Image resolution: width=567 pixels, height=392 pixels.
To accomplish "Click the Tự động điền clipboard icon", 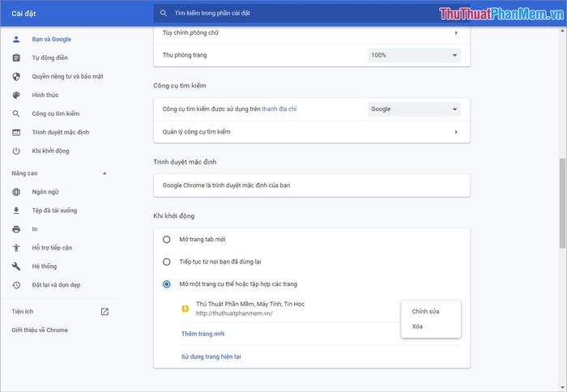I will [16, 58].
